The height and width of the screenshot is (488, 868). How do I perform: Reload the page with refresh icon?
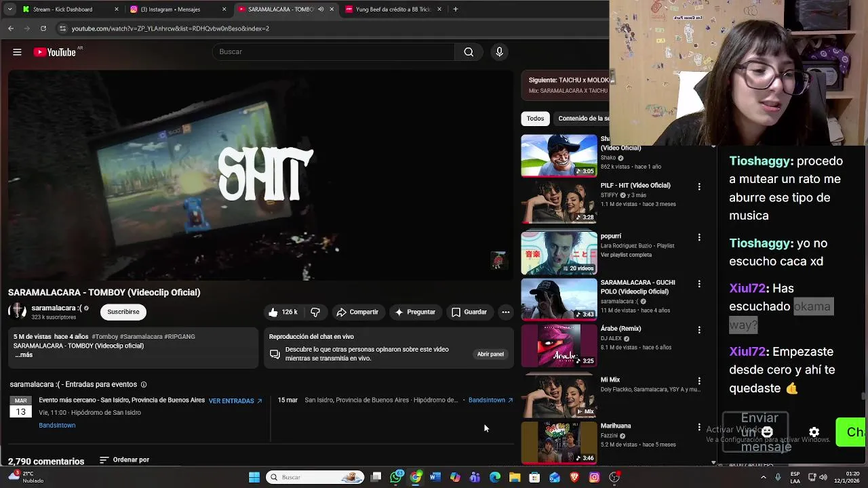coord(43,28)
